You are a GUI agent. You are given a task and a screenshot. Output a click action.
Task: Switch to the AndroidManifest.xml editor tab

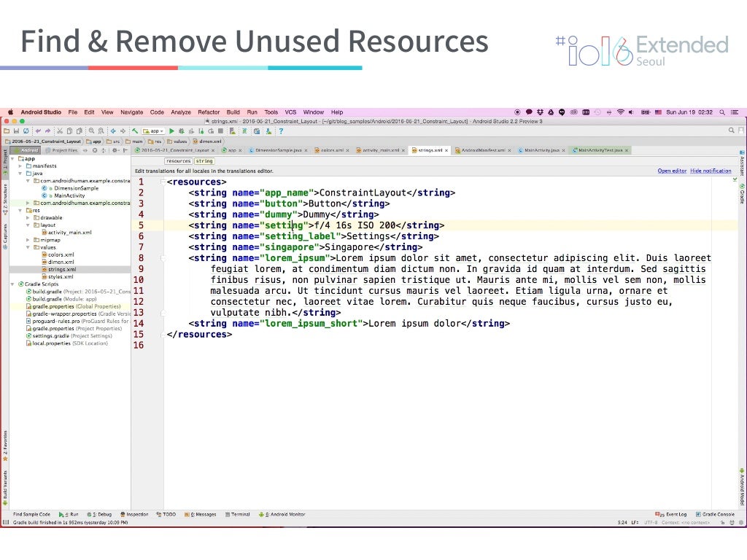(483, 150)
